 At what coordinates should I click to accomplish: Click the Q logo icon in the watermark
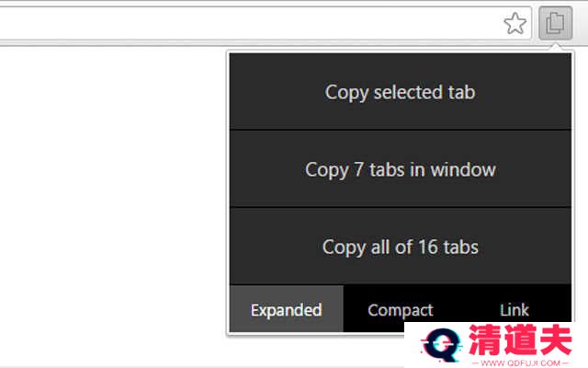[441, 345]
